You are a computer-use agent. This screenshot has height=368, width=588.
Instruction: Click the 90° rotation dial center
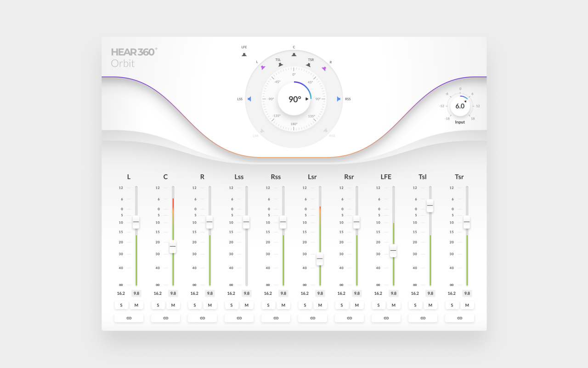coord(294,99)
